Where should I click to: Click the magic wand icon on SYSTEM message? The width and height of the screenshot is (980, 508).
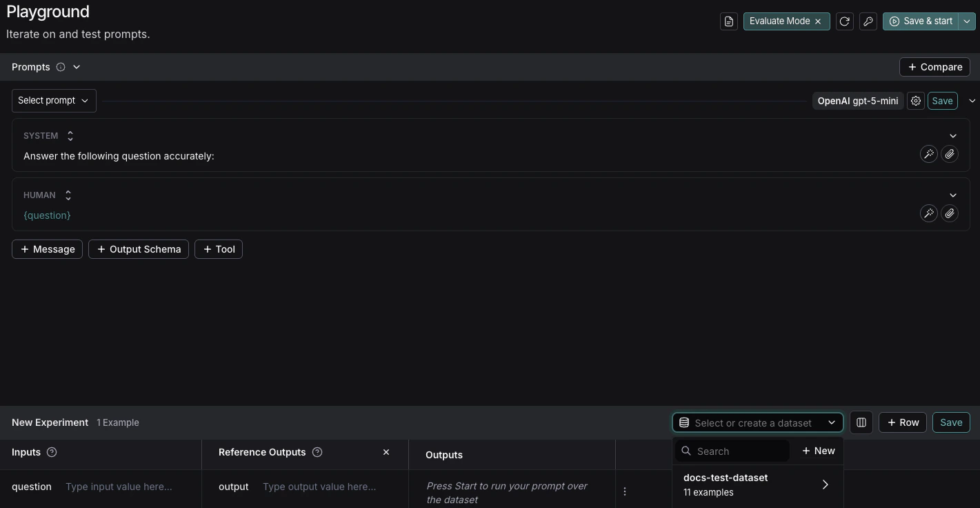point(929,154)
